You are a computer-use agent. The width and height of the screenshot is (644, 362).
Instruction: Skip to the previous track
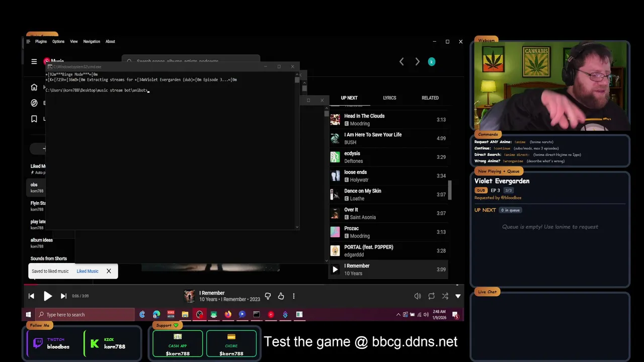tap(31, 296)
